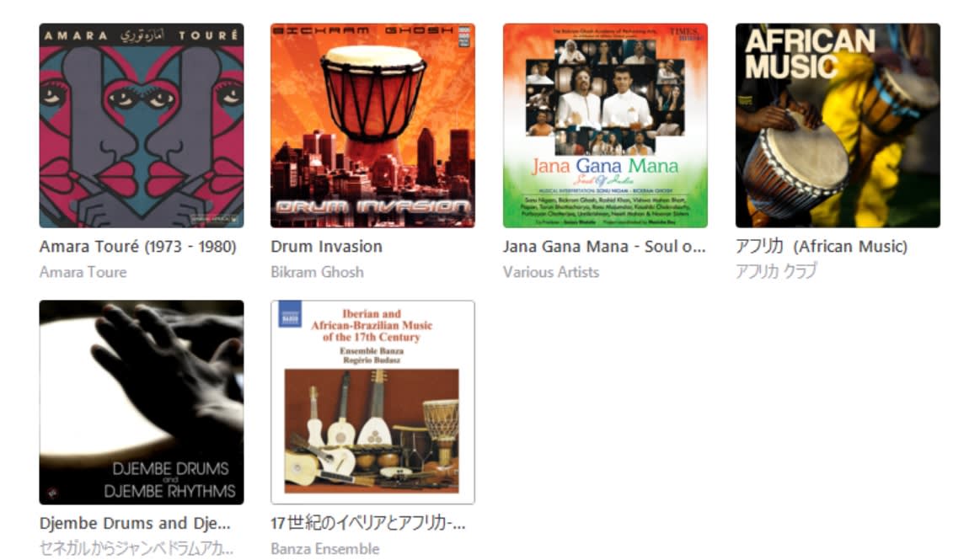The width and height of the screenshot is (980, 560).
Task: Open artist link 'アフリカ クラブ'
Action: (776, 271)
